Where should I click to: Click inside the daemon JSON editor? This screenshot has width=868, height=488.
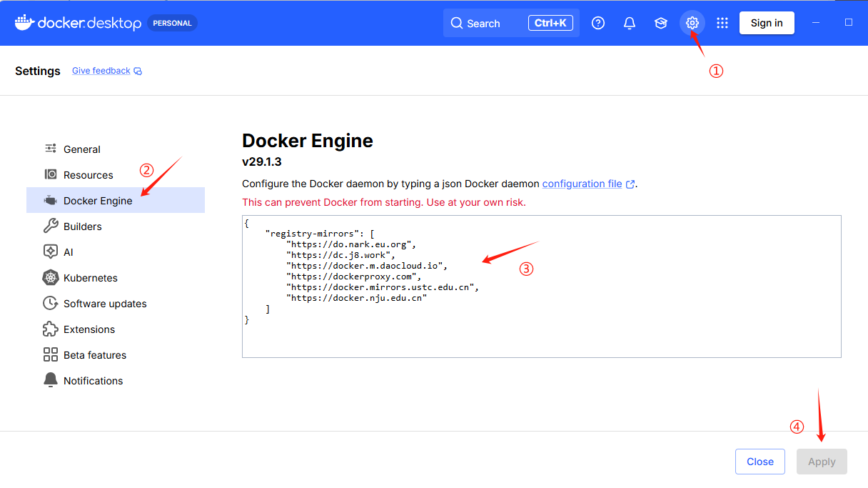(542, 286)
